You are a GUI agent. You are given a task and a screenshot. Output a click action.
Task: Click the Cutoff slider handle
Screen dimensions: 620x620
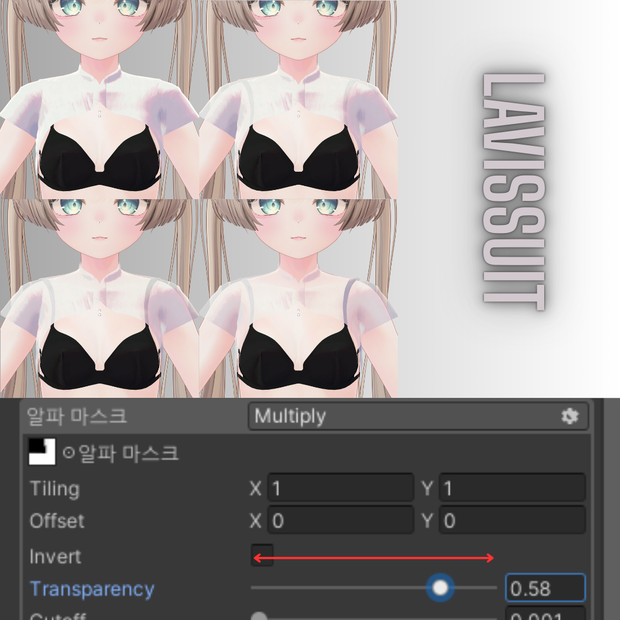click(x=259, y=616)
